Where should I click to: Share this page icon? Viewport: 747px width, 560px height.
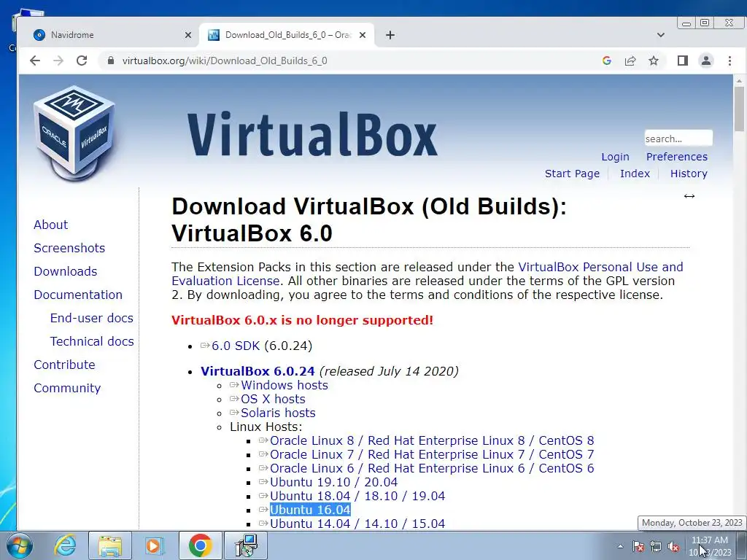[630, 61]
